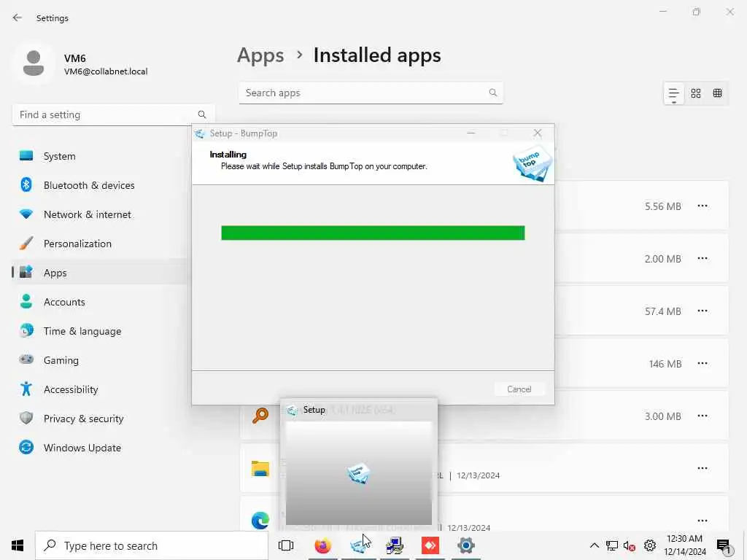Viewport: 747px width, 560px height.
Task: Switch installed apps to table view
Action: pos(718,93)
